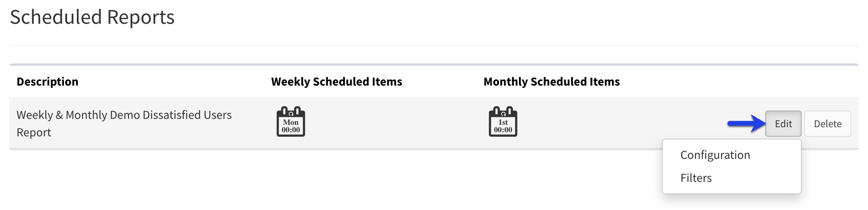Click the monthly 1st calendar schedule icon
Viewport: 868px width, 210px height.
[x=503, y=122]
